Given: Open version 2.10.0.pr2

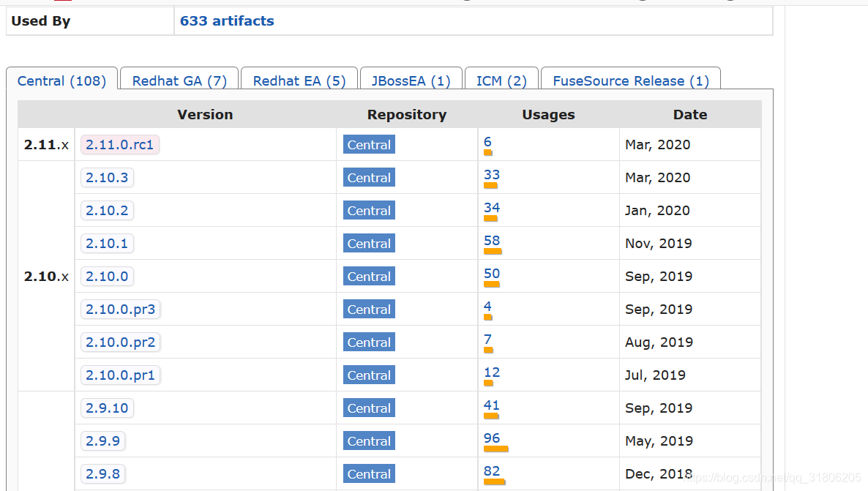Looking at the screenshot, I should coord(120,342).
